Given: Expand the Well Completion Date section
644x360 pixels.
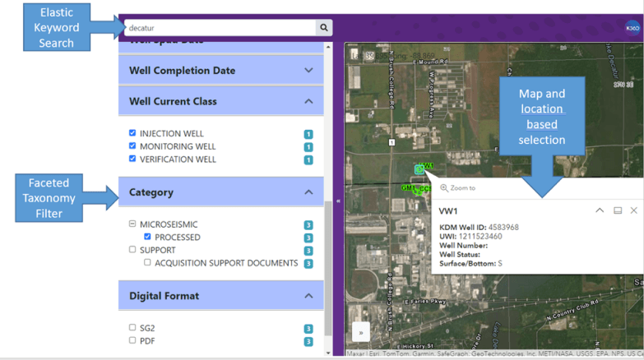Looking at the screenshot, I should tap(308, 71).
